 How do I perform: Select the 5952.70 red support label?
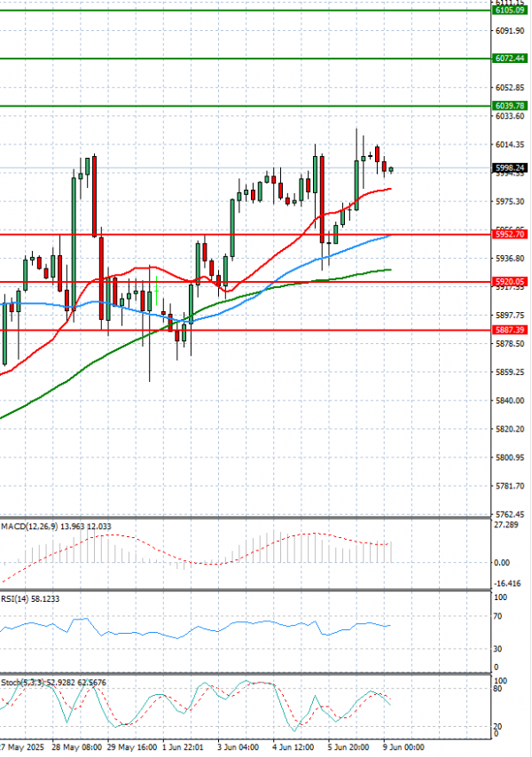[509, 235]
